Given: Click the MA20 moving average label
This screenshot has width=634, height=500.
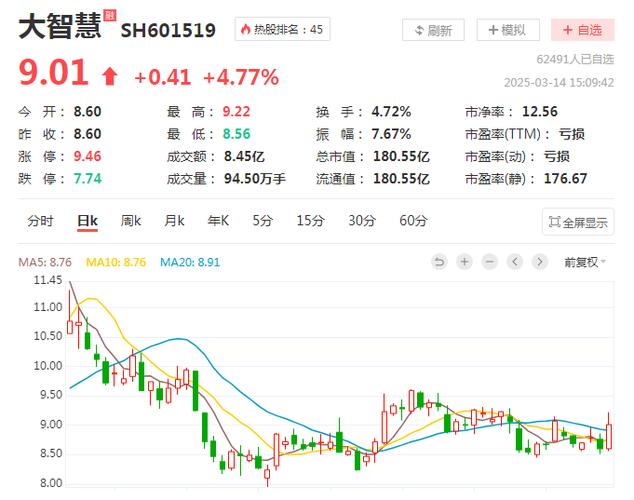Looking at the screenshot, I should coord(194,262).
